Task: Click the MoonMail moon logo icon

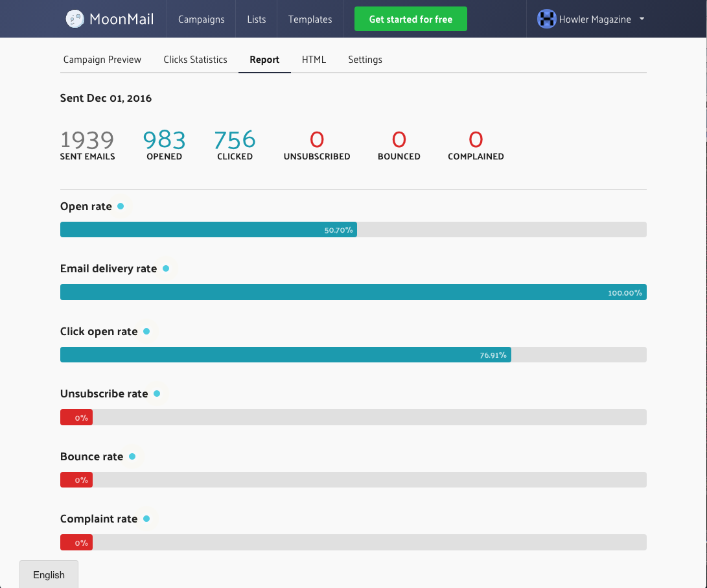Action: (x=75, y=19)
